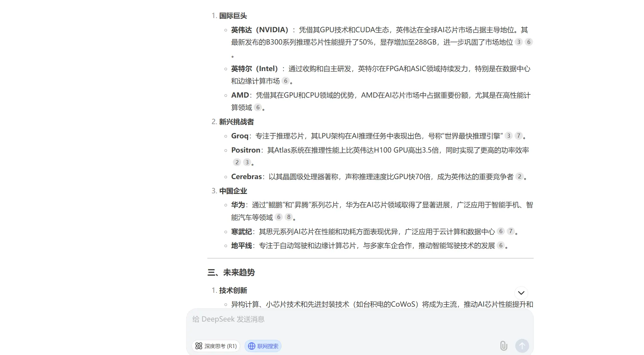Open citation 7 after the 寒武纪 entry
Image resolution: width=644 pixels, height=355 pixels.
coord(511,231)
